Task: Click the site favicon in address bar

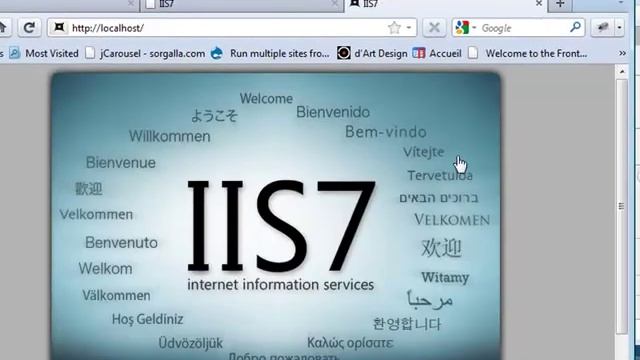Action: click(60, 27)
